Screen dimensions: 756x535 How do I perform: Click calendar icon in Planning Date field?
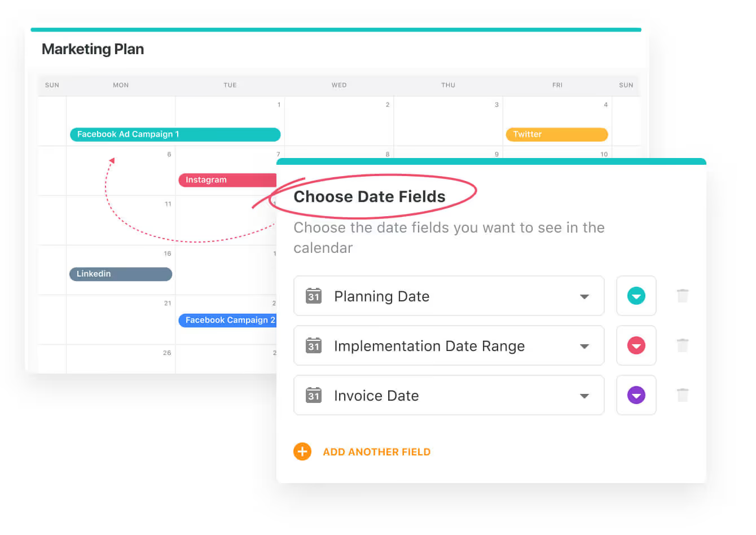click(x=314, y=296)
